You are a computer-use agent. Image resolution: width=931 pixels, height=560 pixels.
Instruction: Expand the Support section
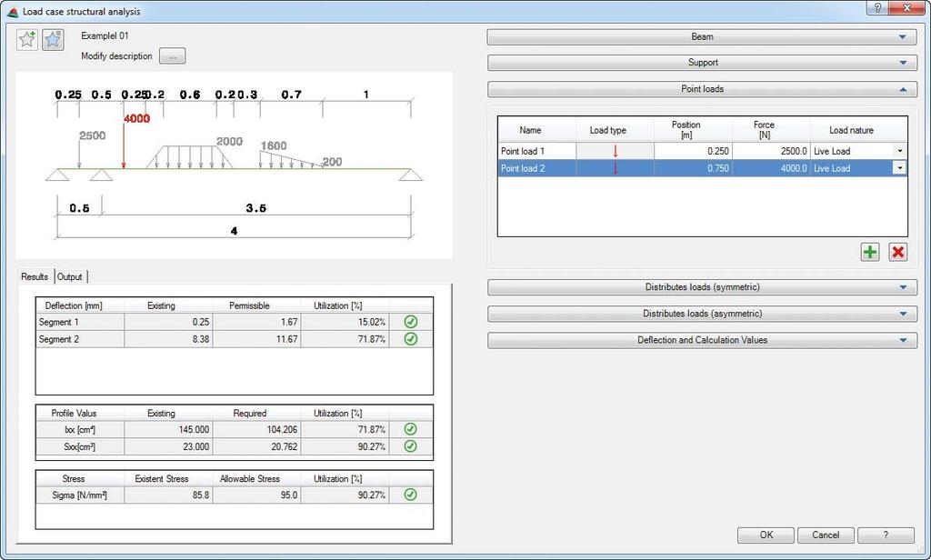click(702, 63)
